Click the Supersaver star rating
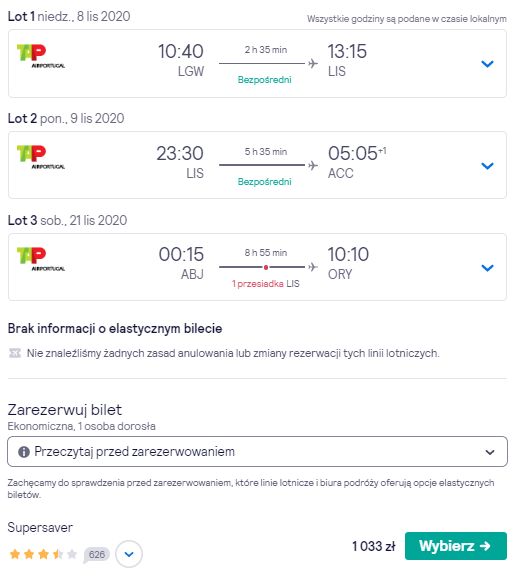Image resolution: width=512 pixels, height=569 pixels. tap(43, 554)
